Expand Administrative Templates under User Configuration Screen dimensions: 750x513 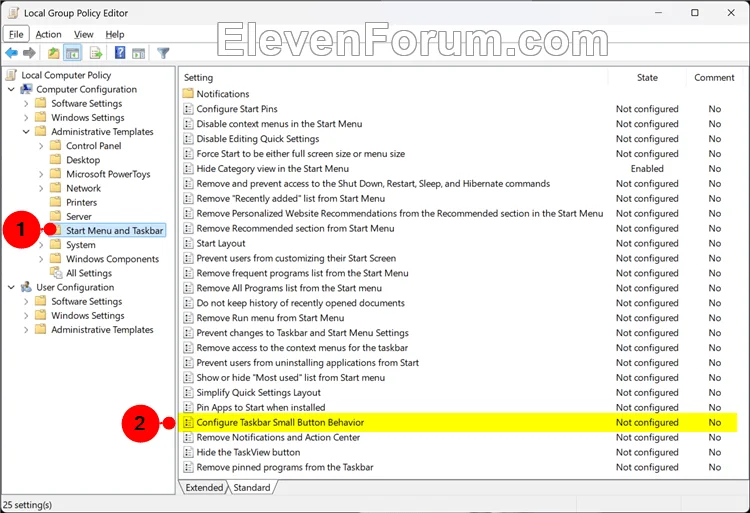click(26, 330)
